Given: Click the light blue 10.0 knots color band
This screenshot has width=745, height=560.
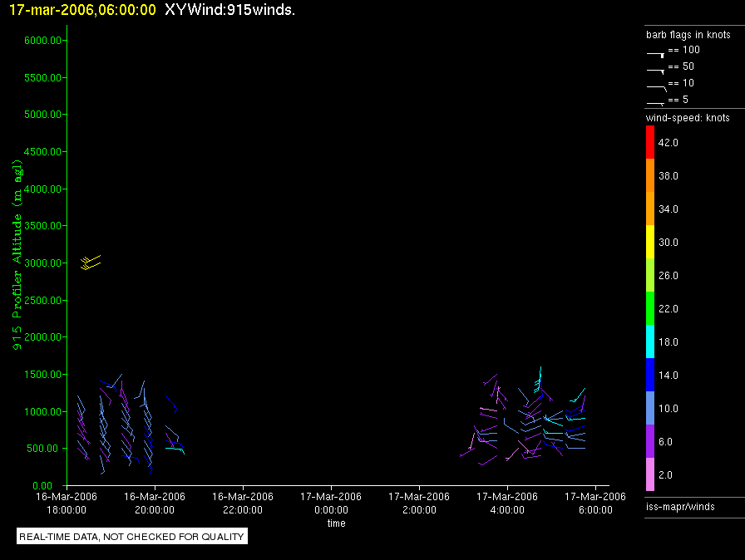Looking at the screenshot, I should [650, 408].
